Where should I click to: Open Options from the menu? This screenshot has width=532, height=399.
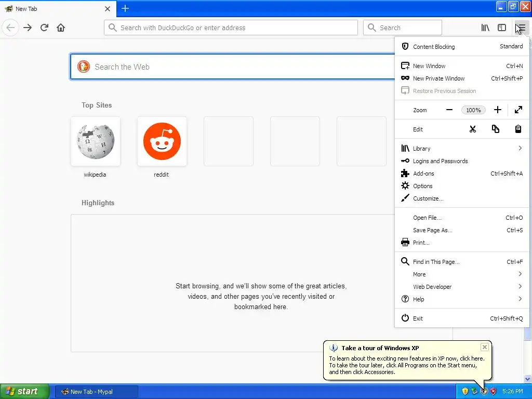tap(462, 186)
